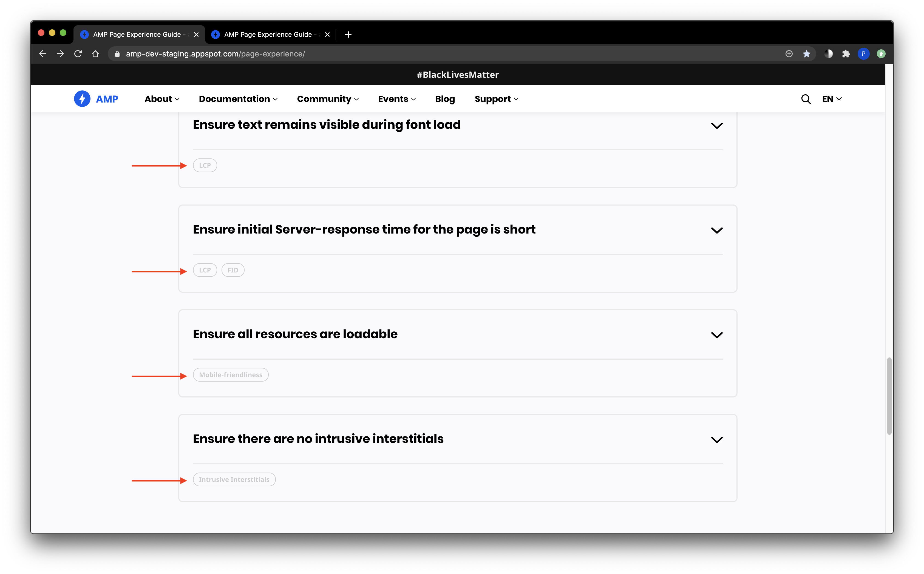Open the site search magnifier icon

tap(806, 99)
